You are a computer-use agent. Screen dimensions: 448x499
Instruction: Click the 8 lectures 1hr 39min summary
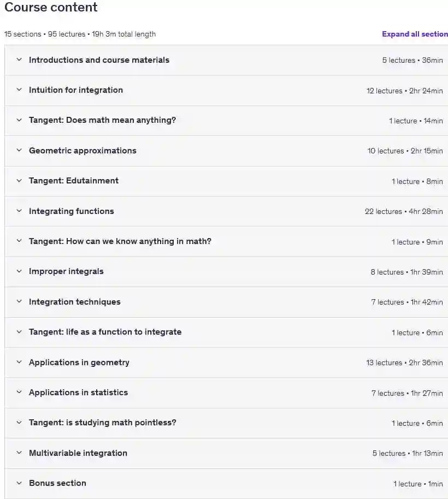(406, 272)
